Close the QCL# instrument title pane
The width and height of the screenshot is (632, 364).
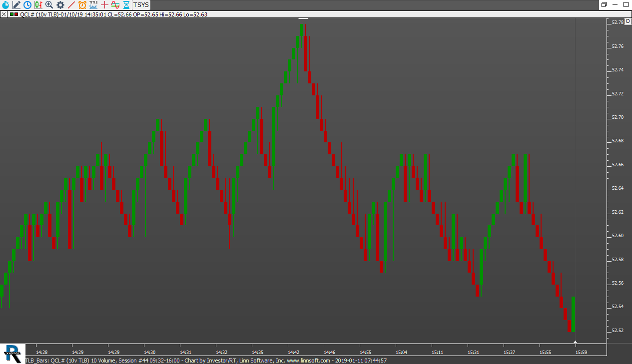pos(3,14)
